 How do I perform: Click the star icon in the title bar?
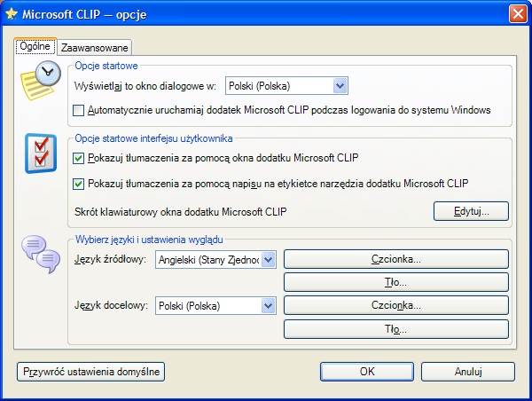pos(12,14)
